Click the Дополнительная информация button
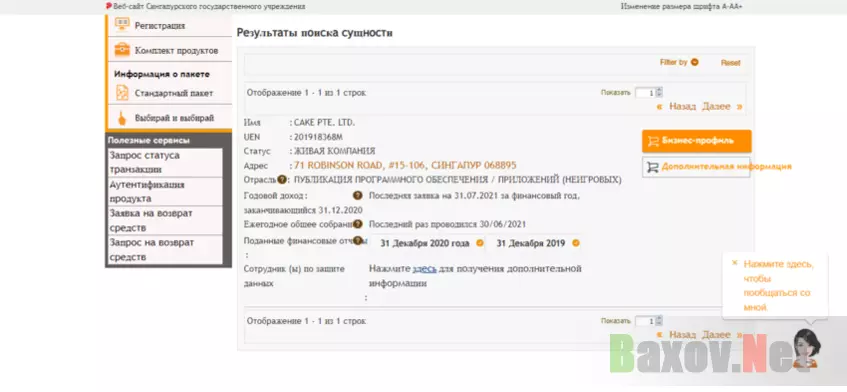The image size is (847, 392). pos(696,167)
